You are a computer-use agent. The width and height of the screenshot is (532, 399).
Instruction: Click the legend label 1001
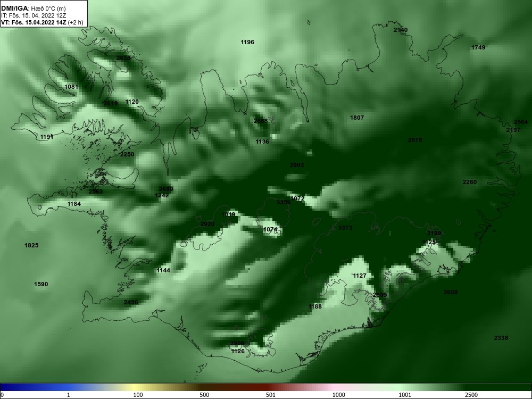tap(405, 395)
